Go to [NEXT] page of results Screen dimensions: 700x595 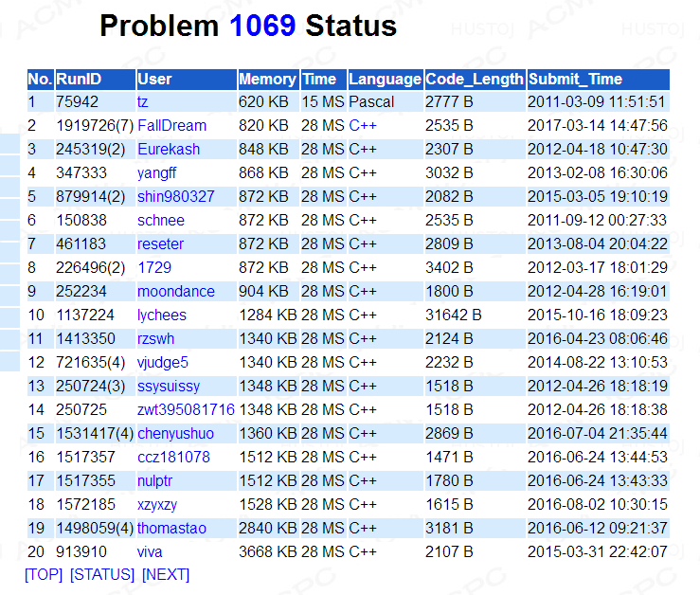166,574
